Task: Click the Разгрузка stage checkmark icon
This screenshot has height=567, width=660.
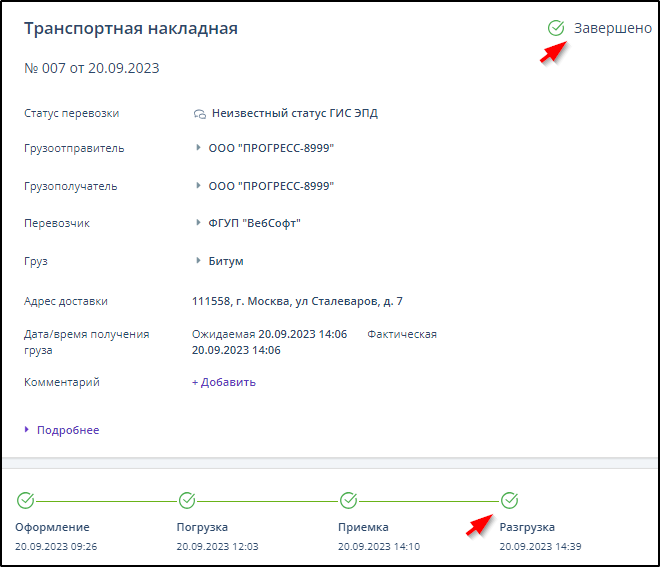Action: (509, 500)
